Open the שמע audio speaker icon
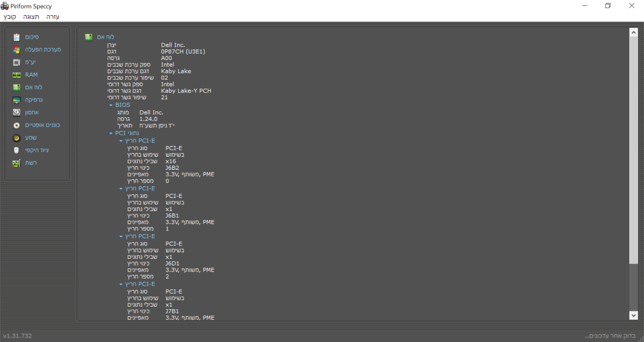 [16, 138]
